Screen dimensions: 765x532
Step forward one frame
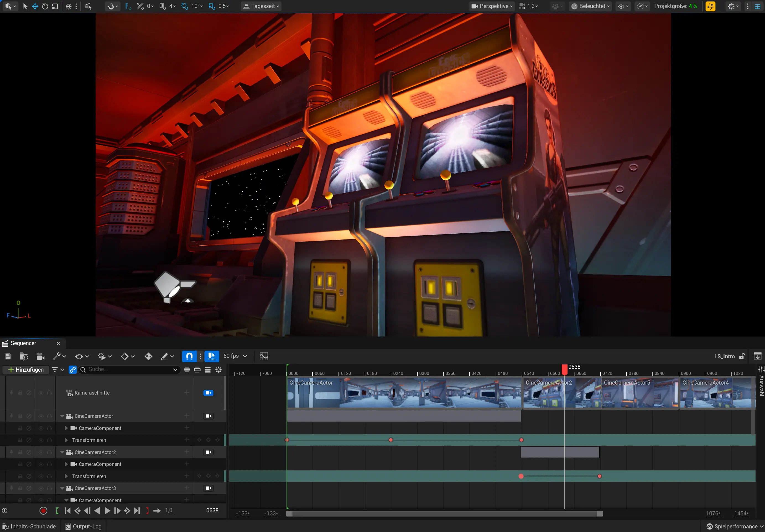[x=117, y=511]
